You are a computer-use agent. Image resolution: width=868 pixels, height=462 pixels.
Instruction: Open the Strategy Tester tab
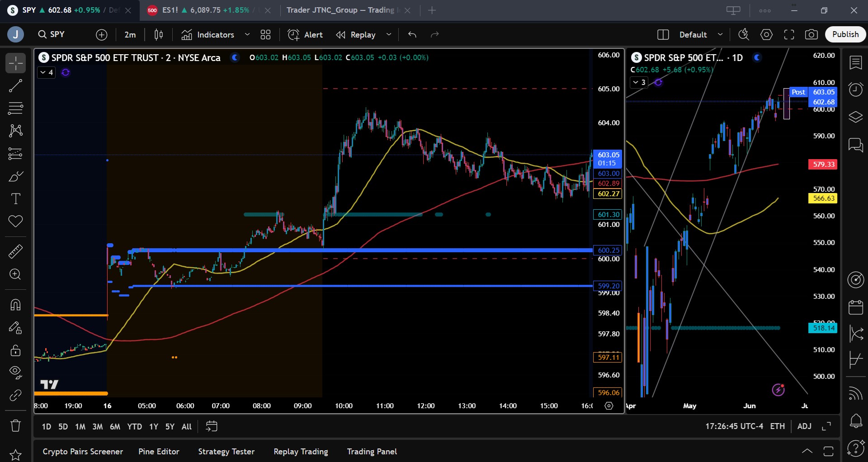(226, 452)
